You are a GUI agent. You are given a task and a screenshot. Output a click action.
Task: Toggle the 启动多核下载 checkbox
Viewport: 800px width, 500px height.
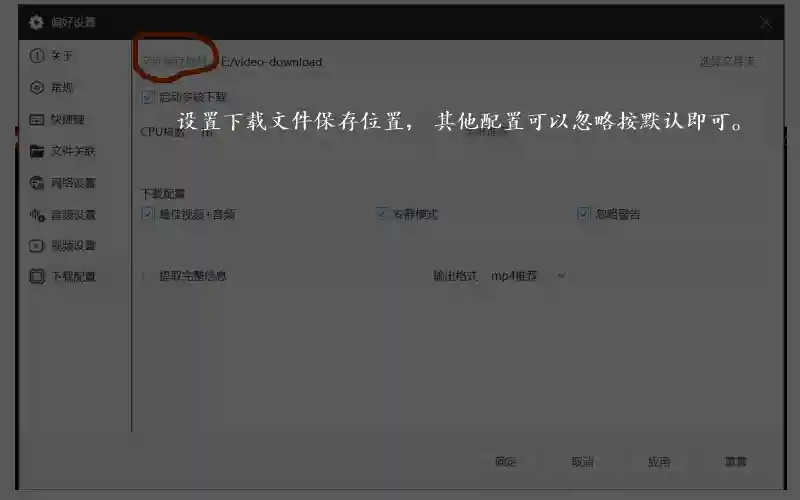[x=147, y=97]
